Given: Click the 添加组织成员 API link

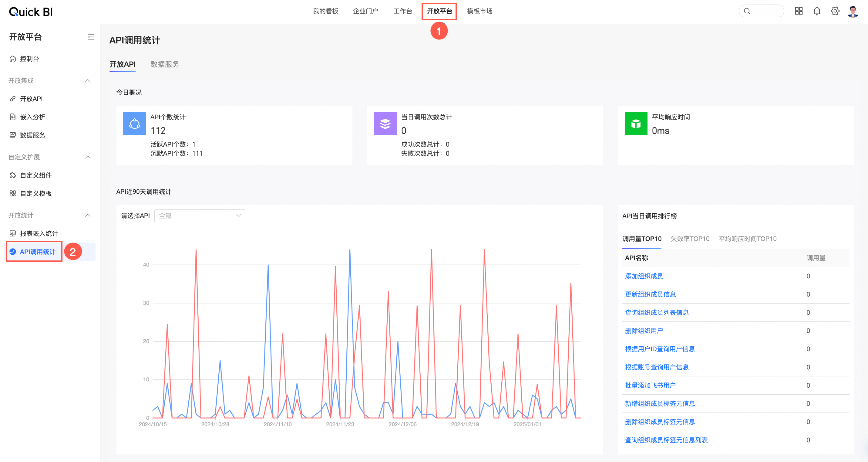Looking at the screenshot, I should click(644, 276).
